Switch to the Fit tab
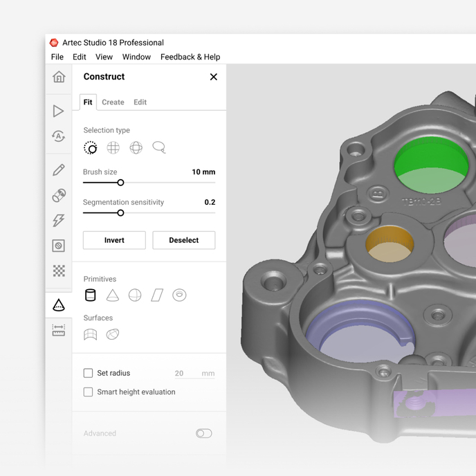This screenshot has height=476, width=476. click(88, 102)
